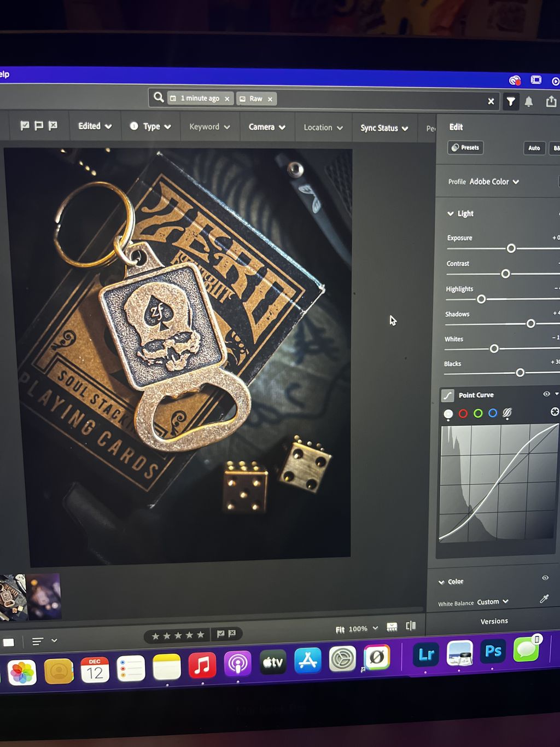The width and height of the screenshot is (560, 747).
Task: Open the App Store dock icon
Action: click(308, 661)
